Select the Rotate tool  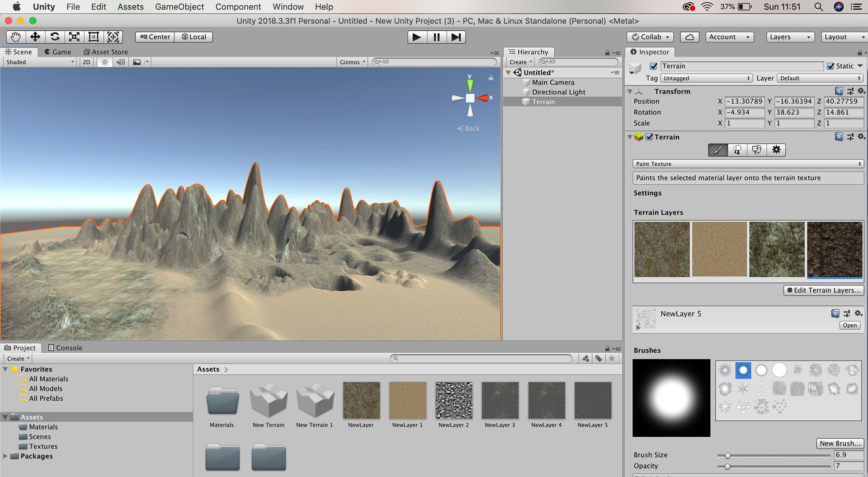tap(55, 37)
